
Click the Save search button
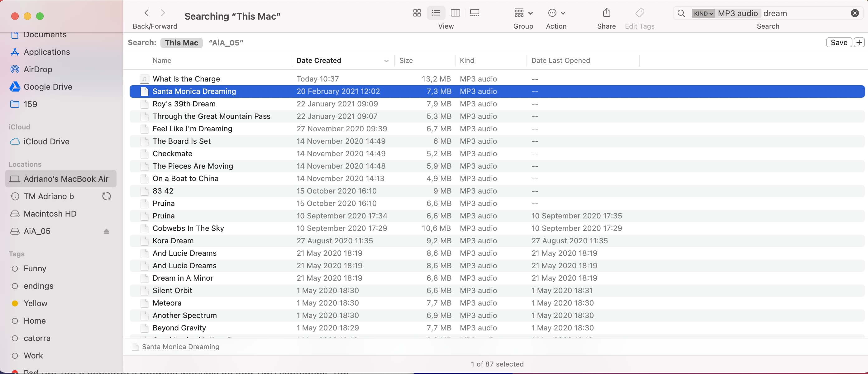click(839, 42)
